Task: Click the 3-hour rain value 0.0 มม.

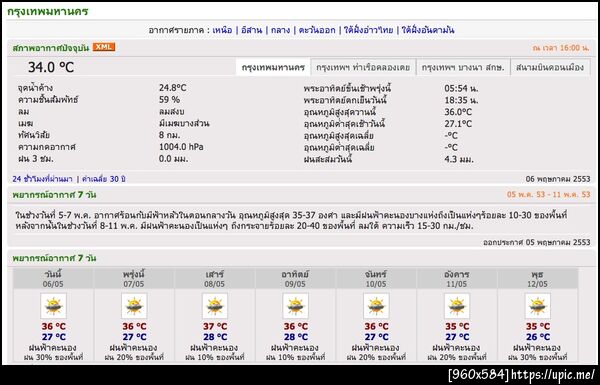Action: point(173,158)
